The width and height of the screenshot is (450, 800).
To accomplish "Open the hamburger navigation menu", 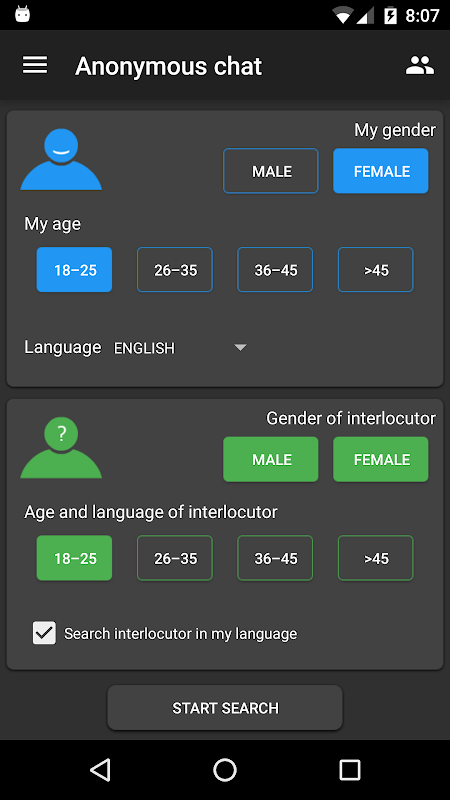I will pyautogui.click(x=35, y=65).
